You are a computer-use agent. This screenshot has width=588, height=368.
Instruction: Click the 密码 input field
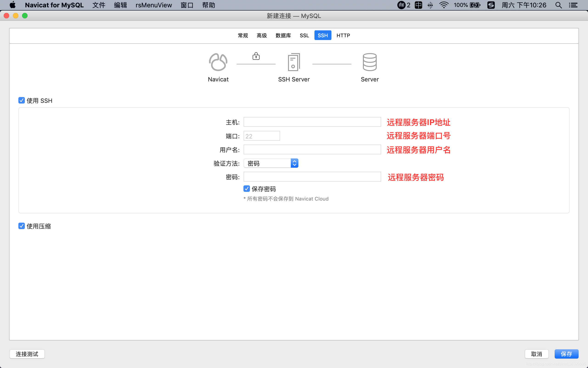pyautogui.click(x=312, y=177)
